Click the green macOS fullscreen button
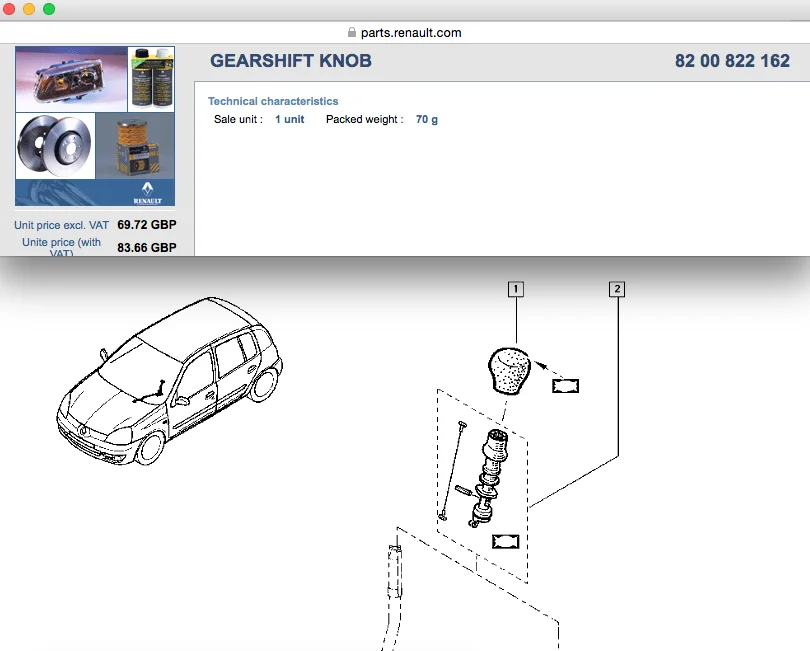This screenshot has height=651, width=810. (49, 9)
